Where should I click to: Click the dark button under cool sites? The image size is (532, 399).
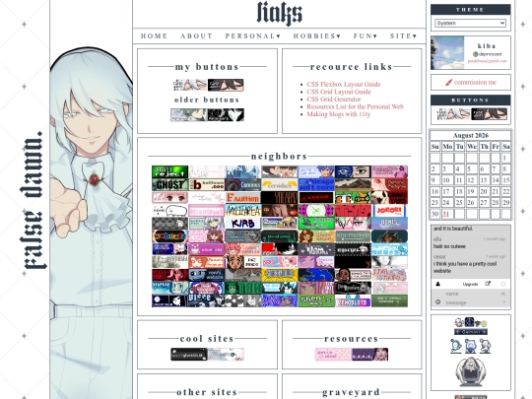(189, 355)
